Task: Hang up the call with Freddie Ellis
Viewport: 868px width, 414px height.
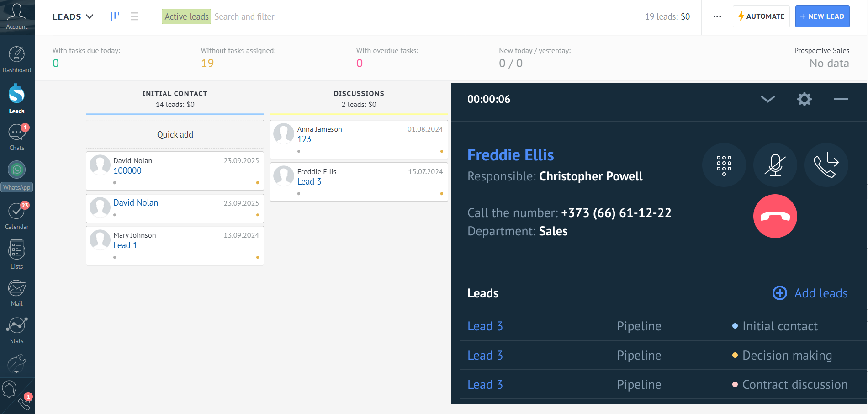Action: click(x=775, y=216)
